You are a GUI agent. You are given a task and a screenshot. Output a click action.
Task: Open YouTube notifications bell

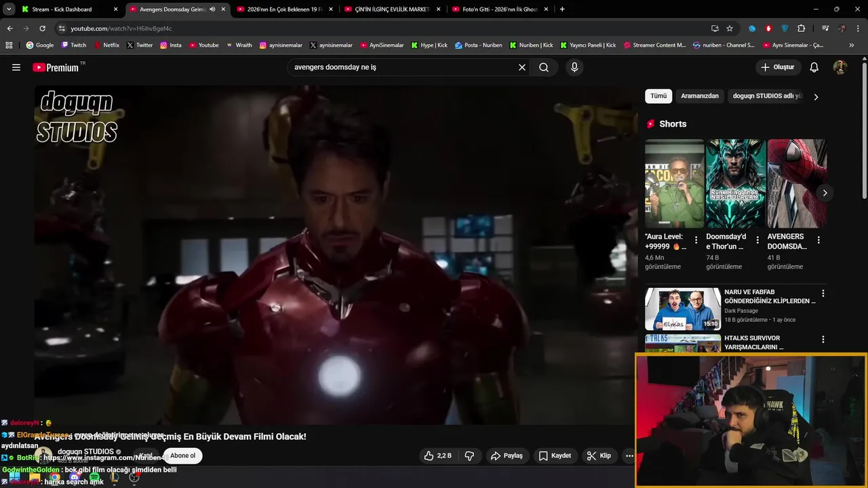(814, 67)
